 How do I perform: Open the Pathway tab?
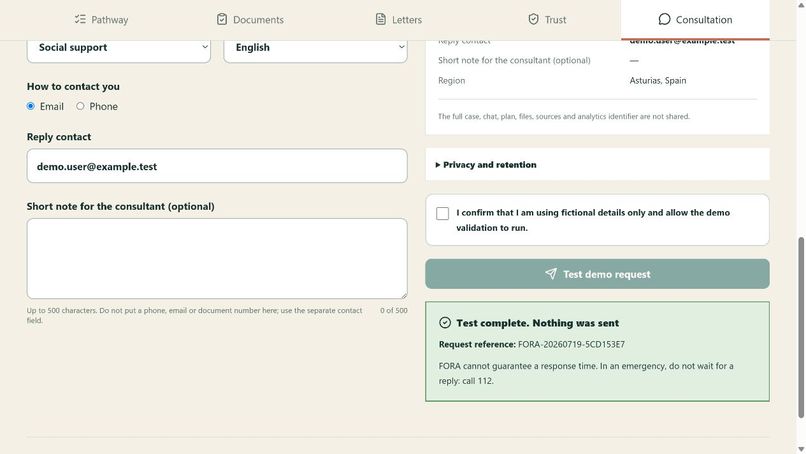point(101,20)
